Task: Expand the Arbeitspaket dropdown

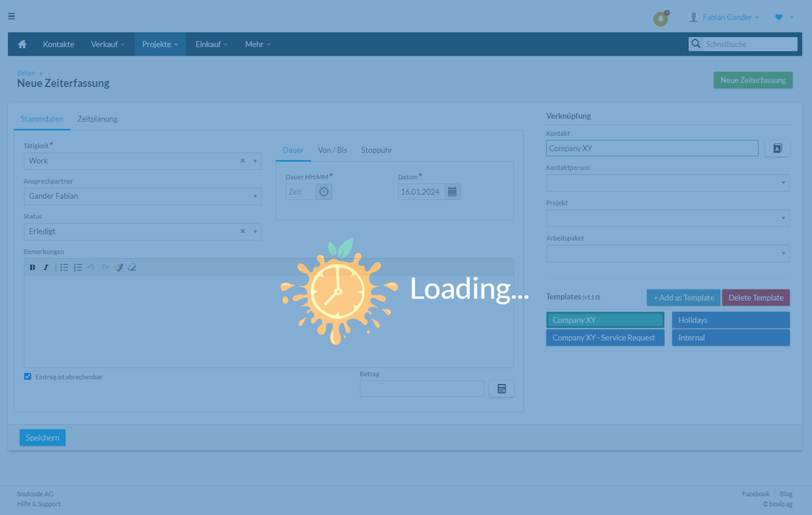Action: [x=782, y=253]
